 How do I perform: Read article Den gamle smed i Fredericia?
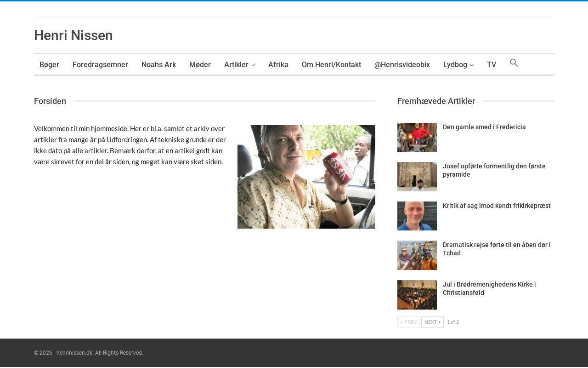click(484, 127)
